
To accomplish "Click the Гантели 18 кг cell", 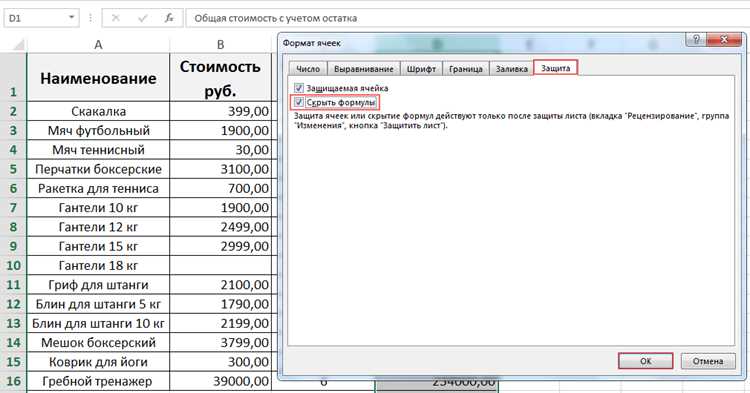I will 98,265.
